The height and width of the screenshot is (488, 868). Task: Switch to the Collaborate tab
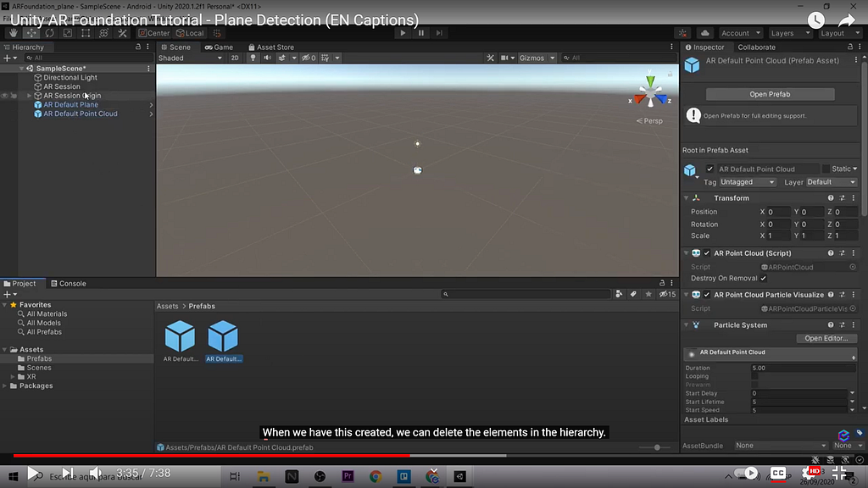(x=756, y=47)
